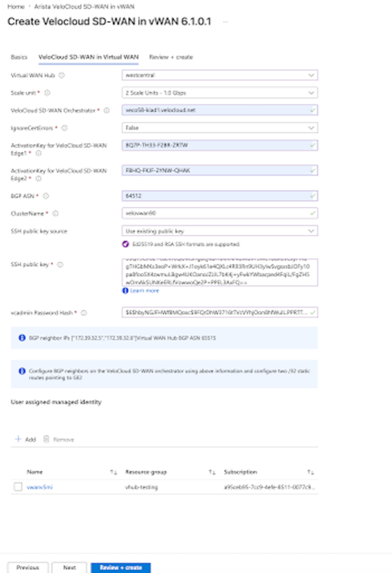
Task: Click the Add plus icon for managed identity
Action: (x=18, y=439)
